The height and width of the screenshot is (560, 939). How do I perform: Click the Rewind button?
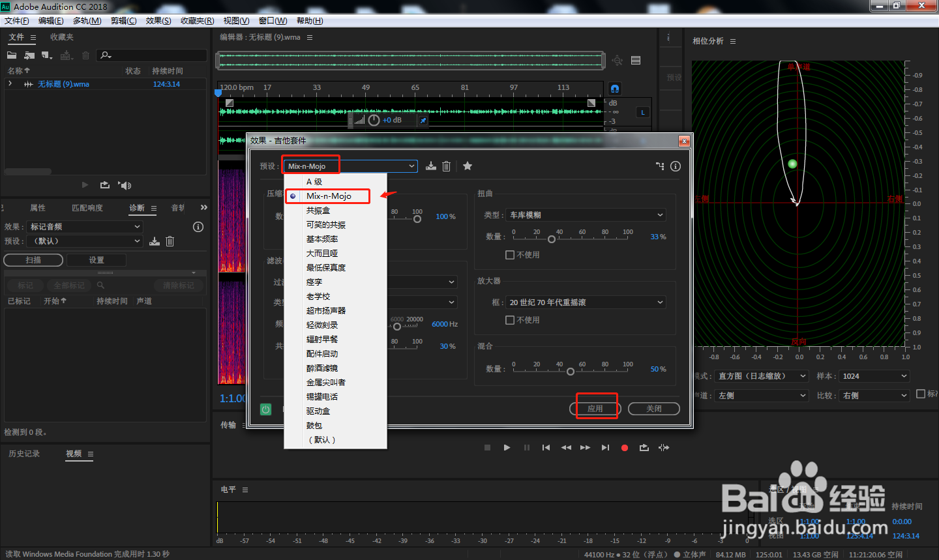(x=566, y=448)
